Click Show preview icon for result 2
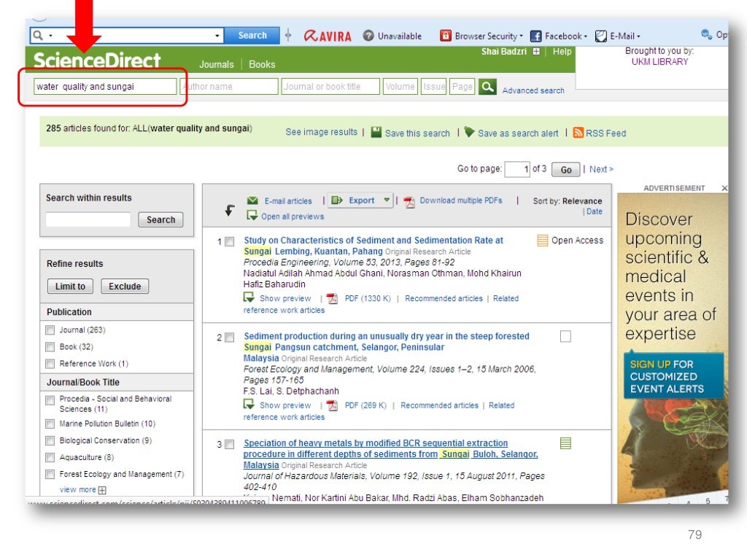Image resolution: width=747 pixels, height=560 pixels. [249, 404]
